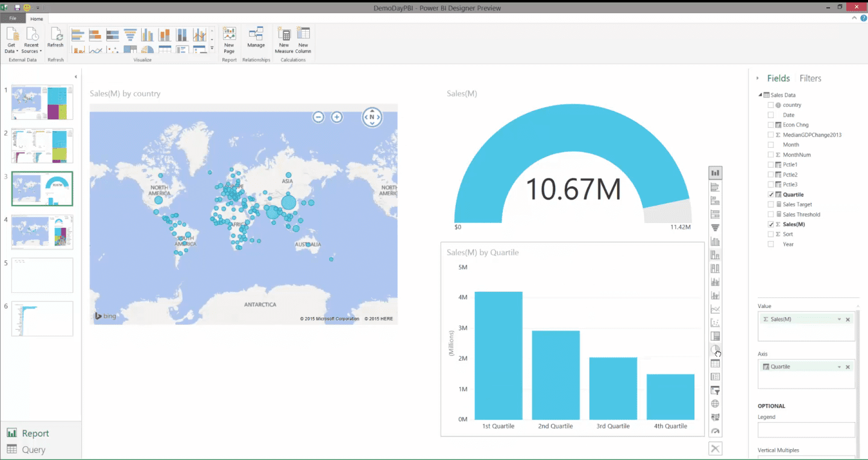Delete the visual with the X below the strip

point(715,449)
